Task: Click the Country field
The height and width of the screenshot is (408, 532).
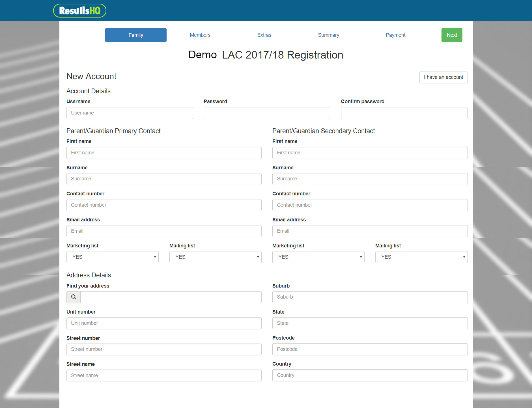Action: click(x=370, y=375)
